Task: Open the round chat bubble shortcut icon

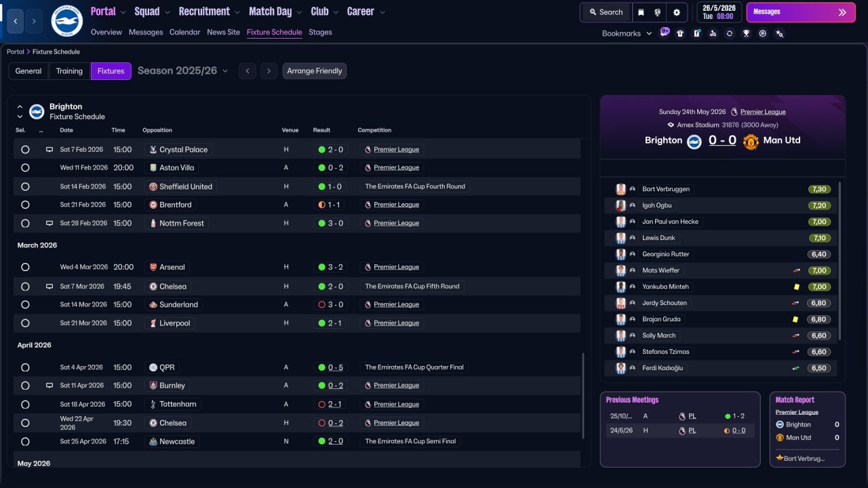Action: (763, 33)
